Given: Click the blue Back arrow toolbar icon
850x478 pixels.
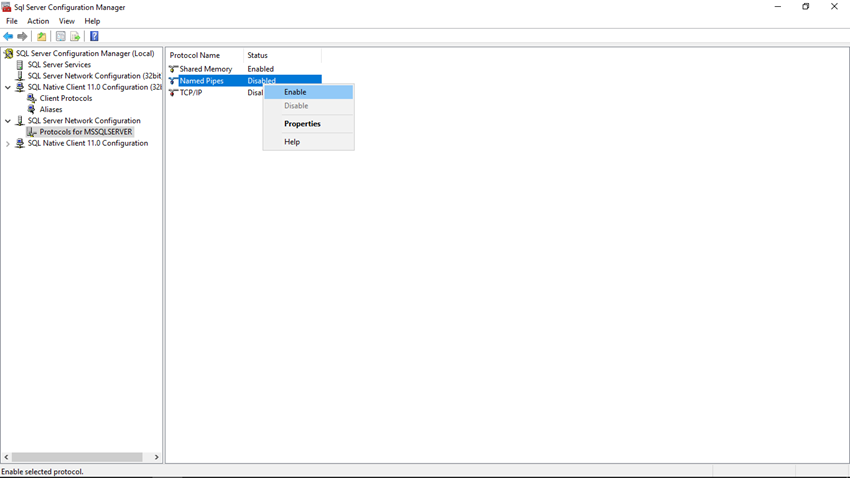Looking at the screenshot, I should [8, 36].
